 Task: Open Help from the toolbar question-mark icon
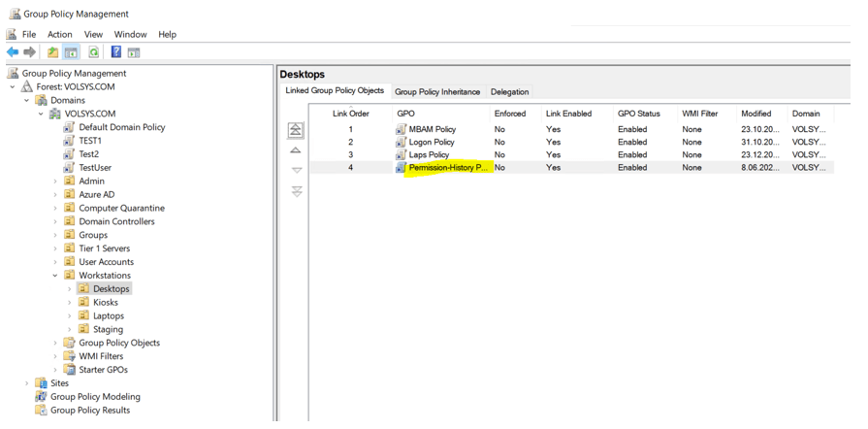tap(115, 52)
